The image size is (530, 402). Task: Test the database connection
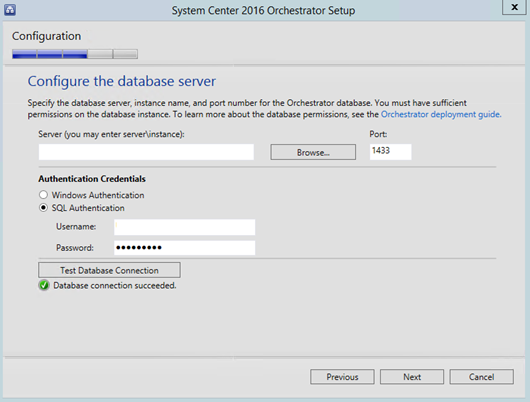[109, 270]
